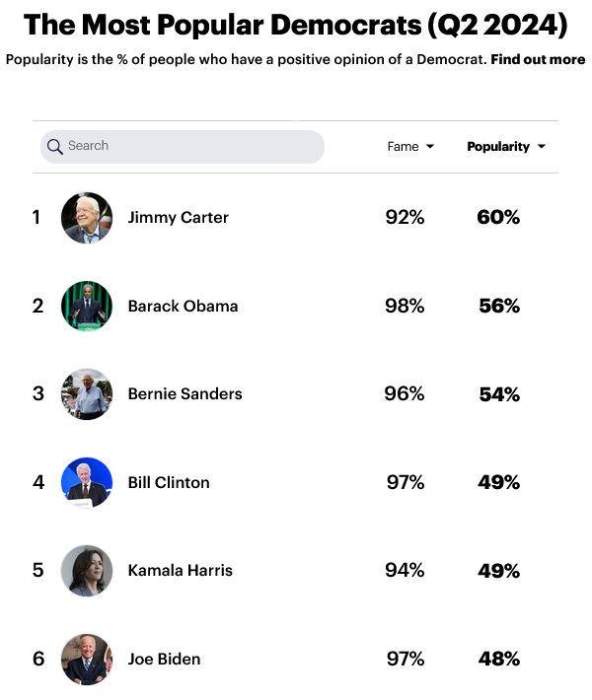Screen dimensions: 592x700
Task: Select the Bill Clinton name link
Action: click(x=169, y=482)
